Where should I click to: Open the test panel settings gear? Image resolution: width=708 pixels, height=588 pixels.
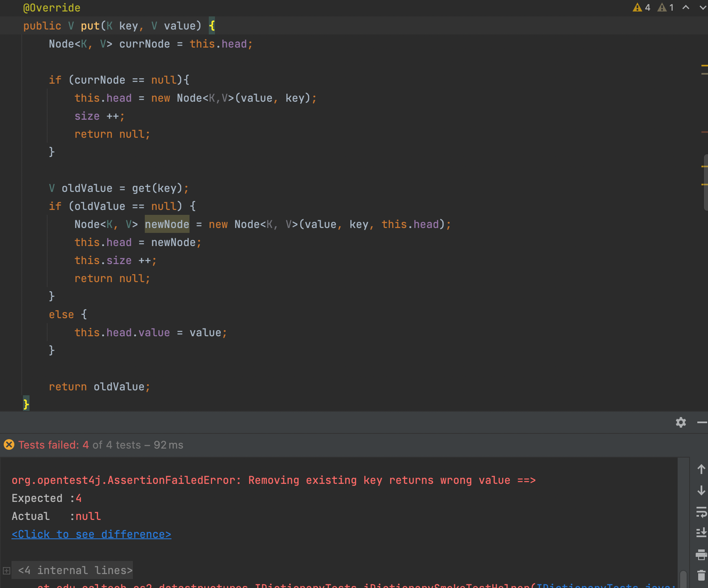681,422
